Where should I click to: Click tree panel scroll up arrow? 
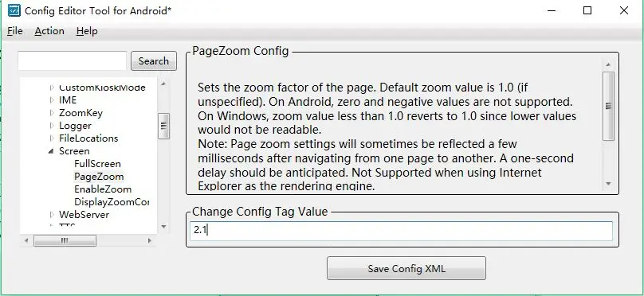coord(163,84)
